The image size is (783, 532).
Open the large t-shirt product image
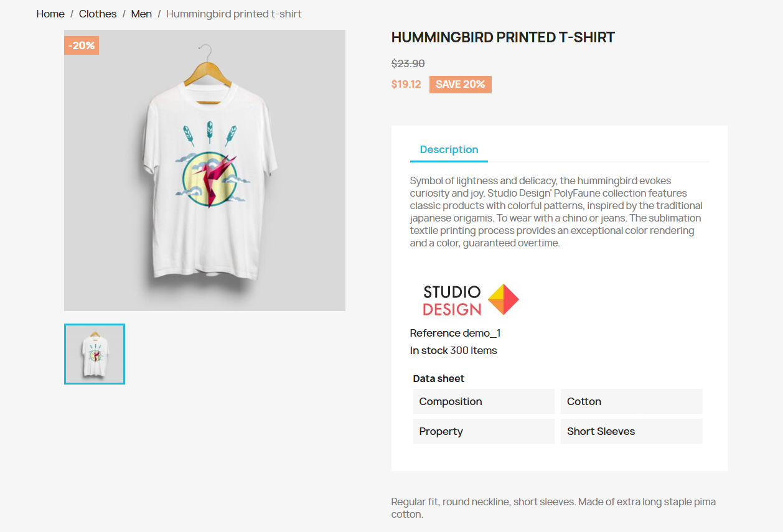(x=205, y=170)
